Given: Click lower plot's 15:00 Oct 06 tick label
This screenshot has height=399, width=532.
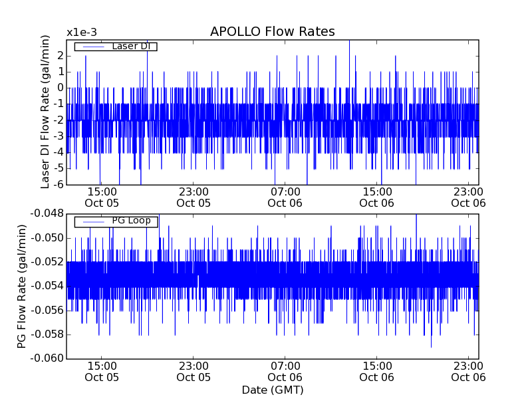Looking at the screenshot, I should [377, 372].
